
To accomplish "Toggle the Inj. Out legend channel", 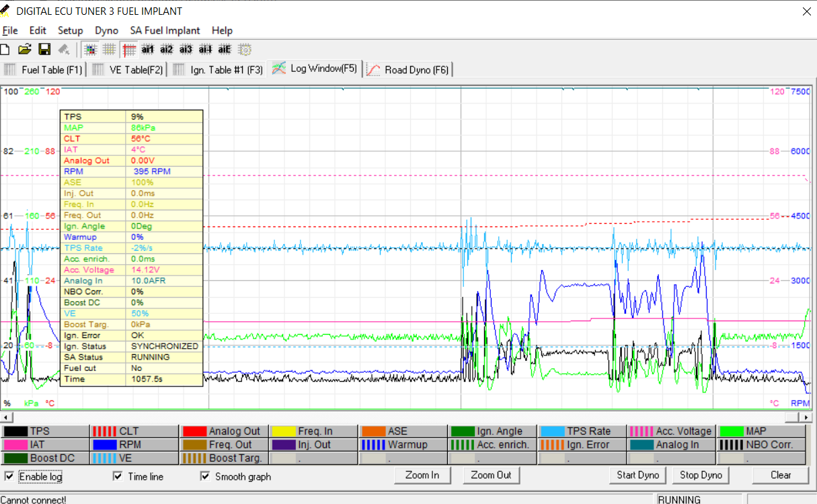I will tap(313, 445).
